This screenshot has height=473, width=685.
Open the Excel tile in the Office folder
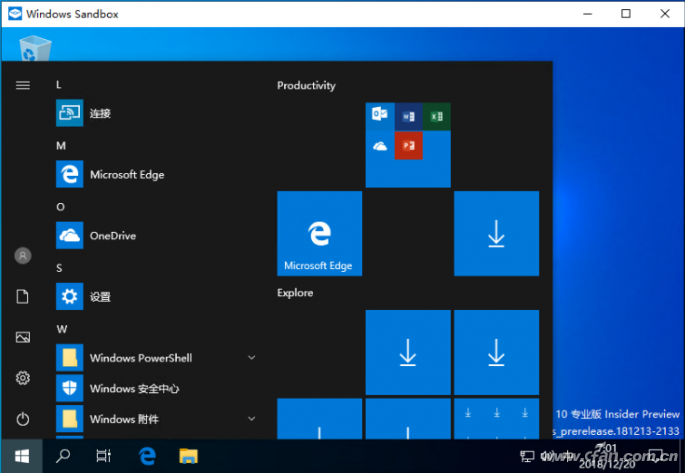[436, 117]
